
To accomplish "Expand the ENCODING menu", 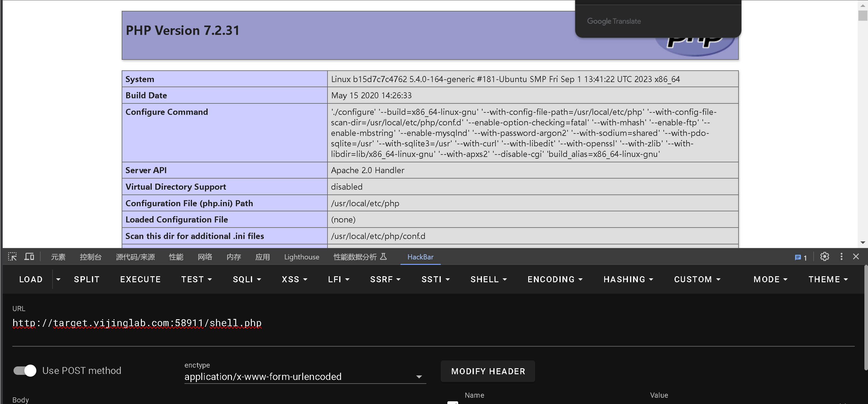I will (x=555, y=279).
